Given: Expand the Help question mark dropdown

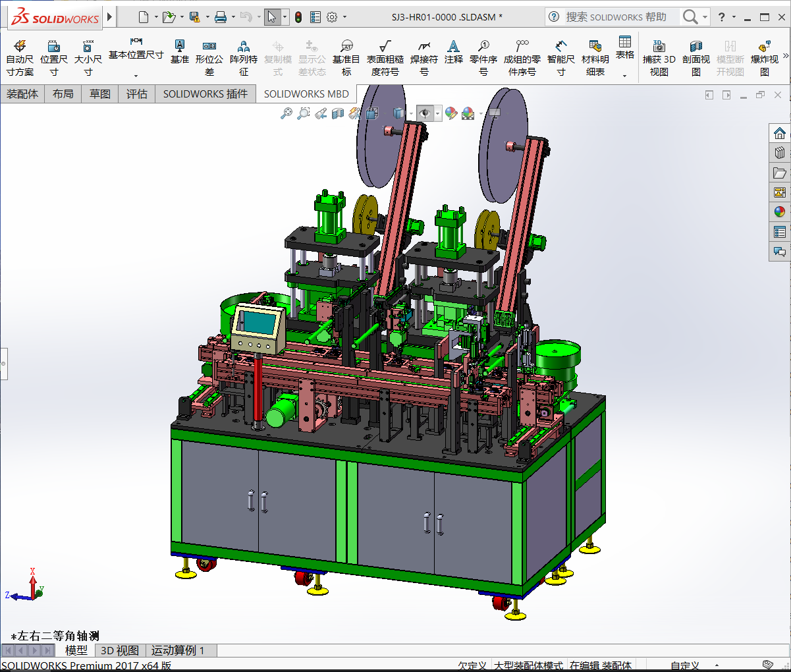Looking at the screenshot, I should click(734, 17).
